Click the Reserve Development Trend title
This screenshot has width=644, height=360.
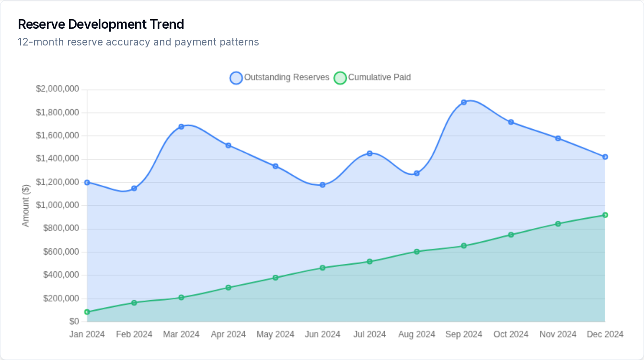pos(101,24)
